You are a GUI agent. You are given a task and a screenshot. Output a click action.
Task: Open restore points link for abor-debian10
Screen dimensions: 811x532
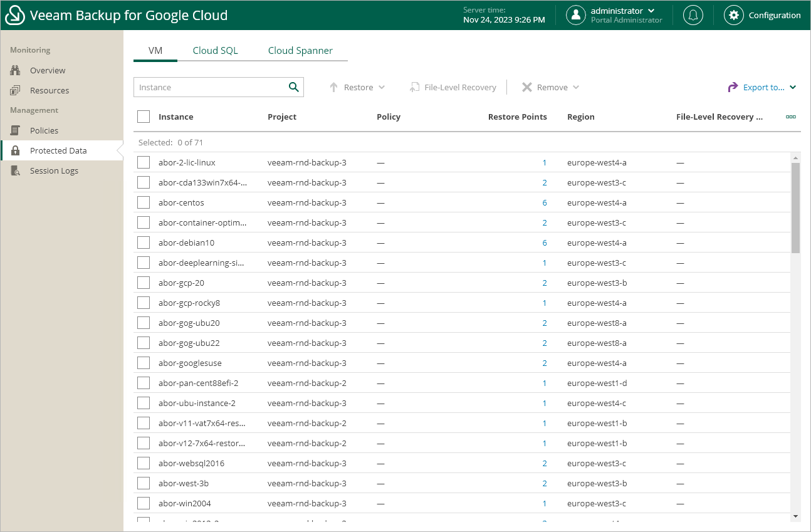545,243
